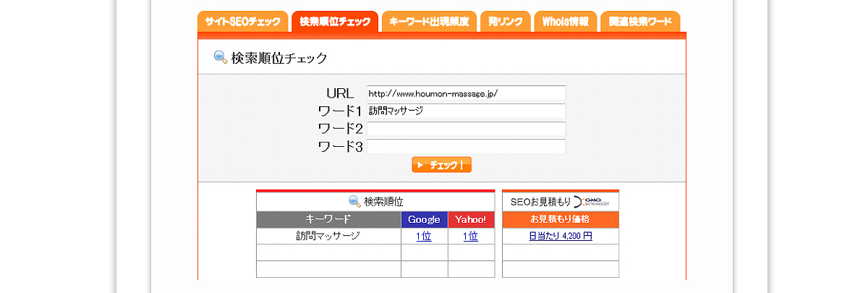Screen dimensions: 868x293
Task: Select the 検索順位チェック tab
Action: pyautogui.click(x=335, y=22)
